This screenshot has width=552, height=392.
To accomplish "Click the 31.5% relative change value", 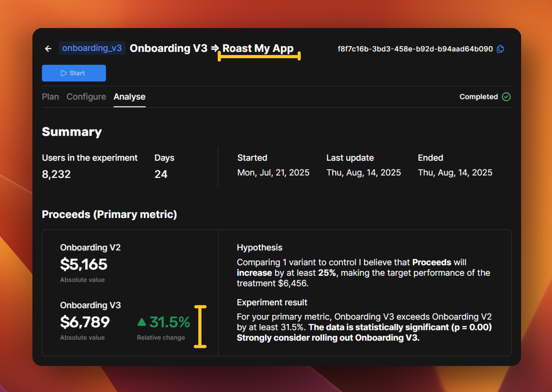I will (170, 322).
